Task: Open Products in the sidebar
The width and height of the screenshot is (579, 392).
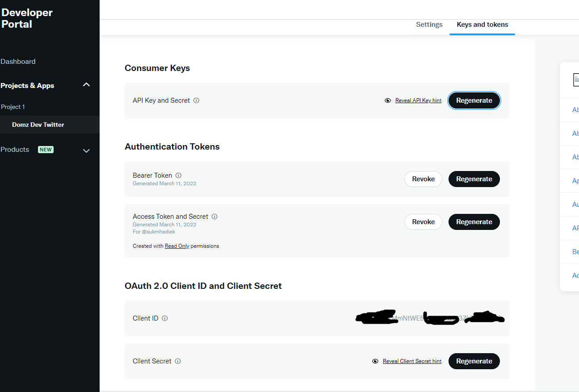Action: point(15,150)
